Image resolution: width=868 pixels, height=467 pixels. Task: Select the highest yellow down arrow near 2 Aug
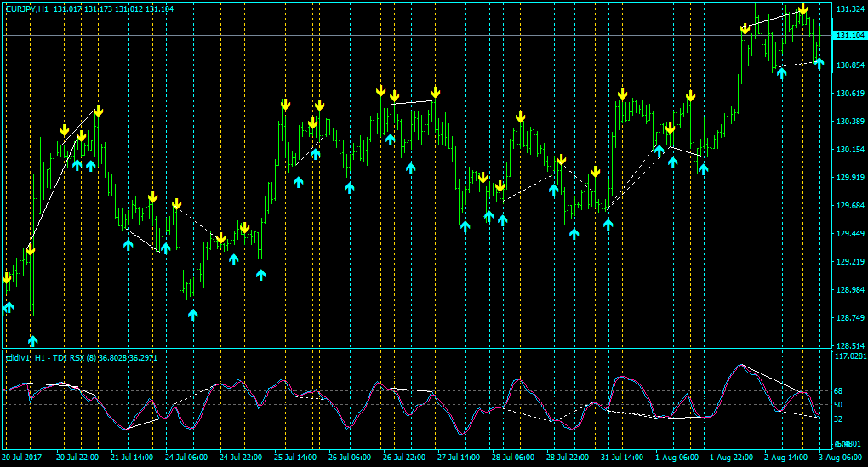(802, 10)
